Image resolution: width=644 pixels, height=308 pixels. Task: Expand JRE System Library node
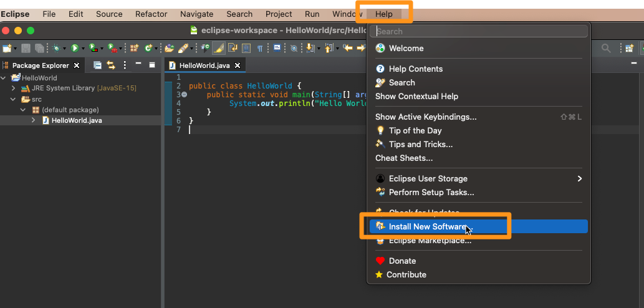(x=14, y=89)
